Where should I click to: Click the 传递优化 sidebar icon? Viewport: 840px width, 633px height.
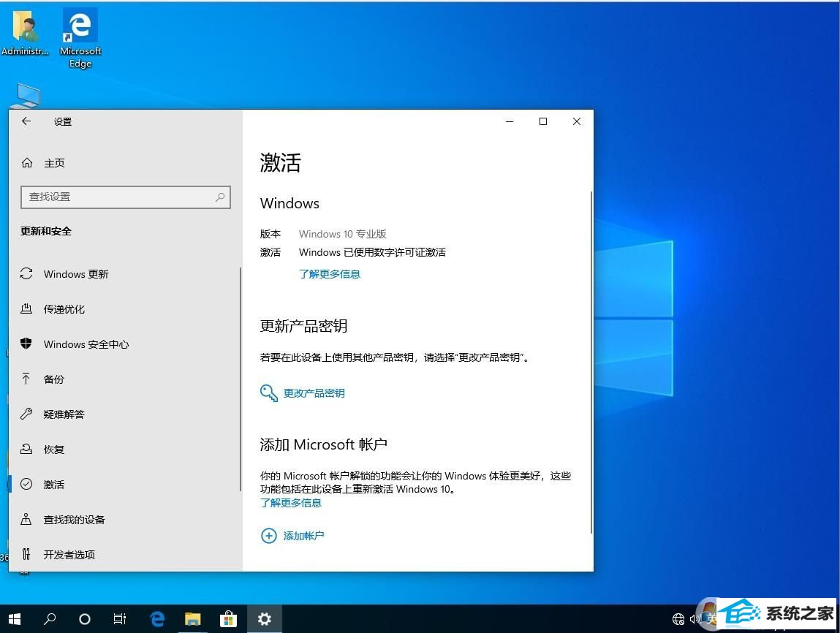point(26,308)
